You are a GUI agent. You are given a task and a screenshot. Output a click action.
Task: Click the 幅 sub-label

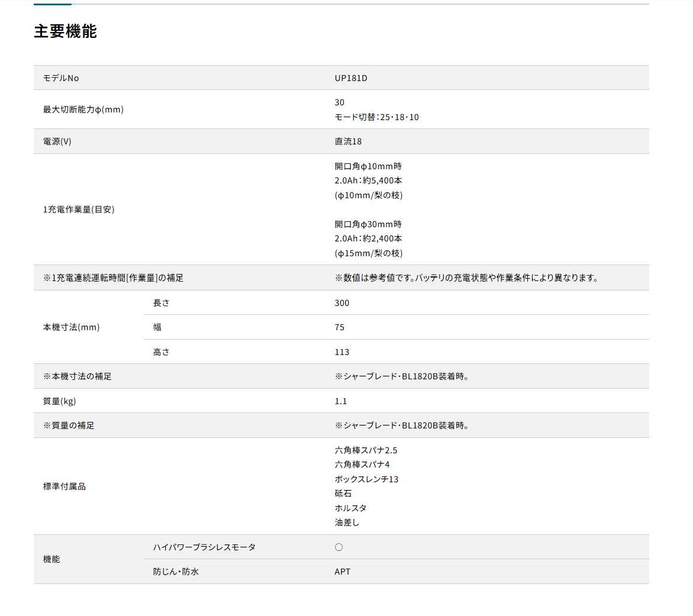pos(157,327)
